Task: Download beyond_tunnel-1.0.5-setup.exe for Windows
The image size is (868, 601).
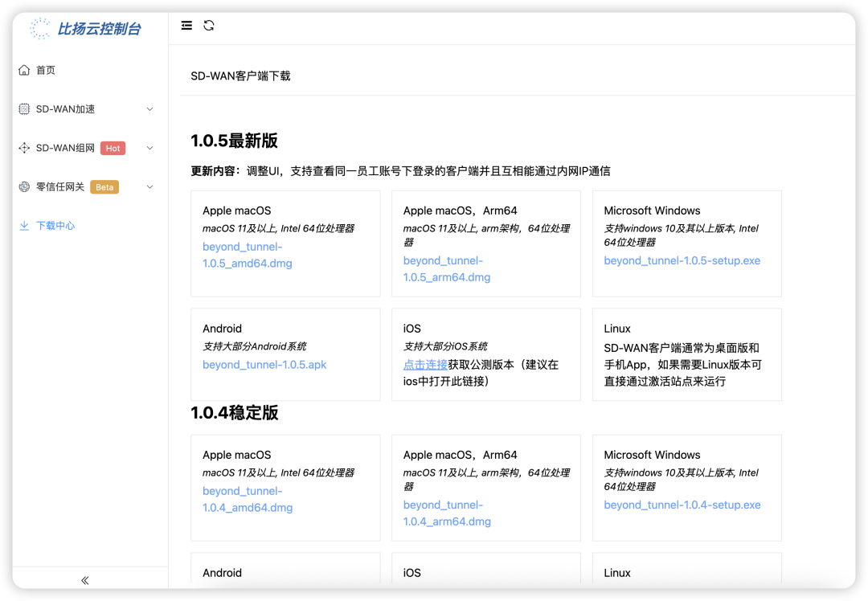Action: [x=682, y=260]
